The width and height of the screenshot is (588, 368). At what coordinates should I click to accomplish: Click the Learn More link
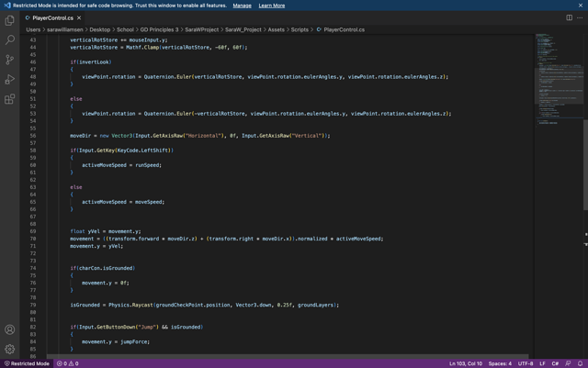[272, 6]
